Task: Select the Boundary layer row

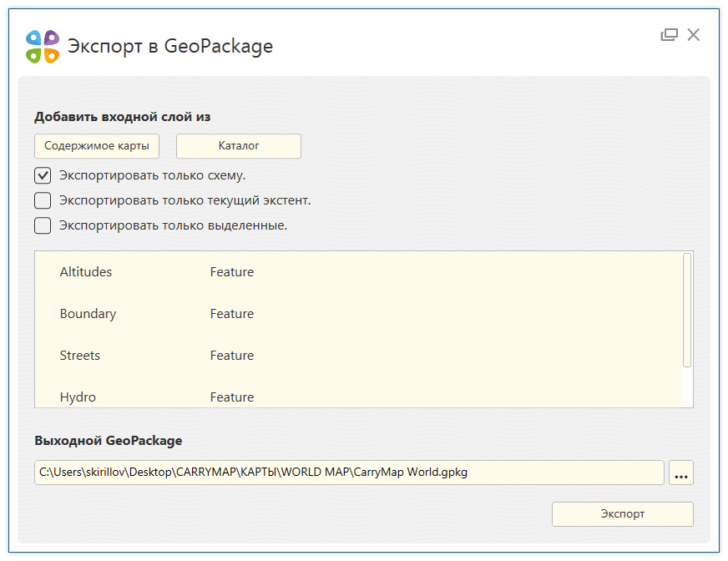Action: pos(358,313)
